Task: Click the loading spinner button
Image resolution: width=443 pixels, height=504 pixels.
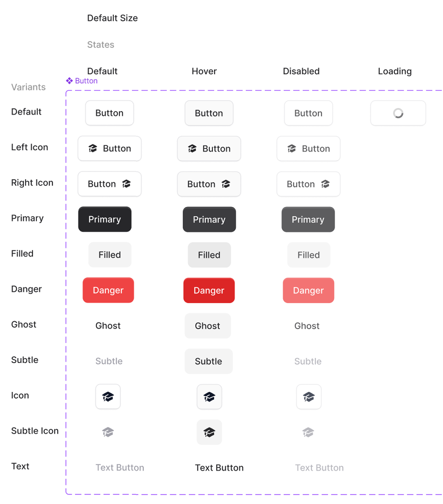Action: pos(398,113)
